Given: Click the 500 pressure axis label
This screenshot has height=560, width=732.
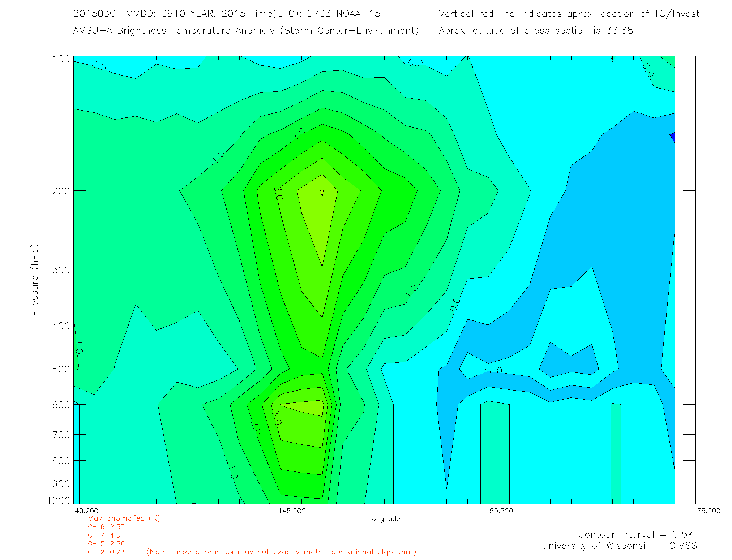Looking at the screenshot, I should 61,369.
